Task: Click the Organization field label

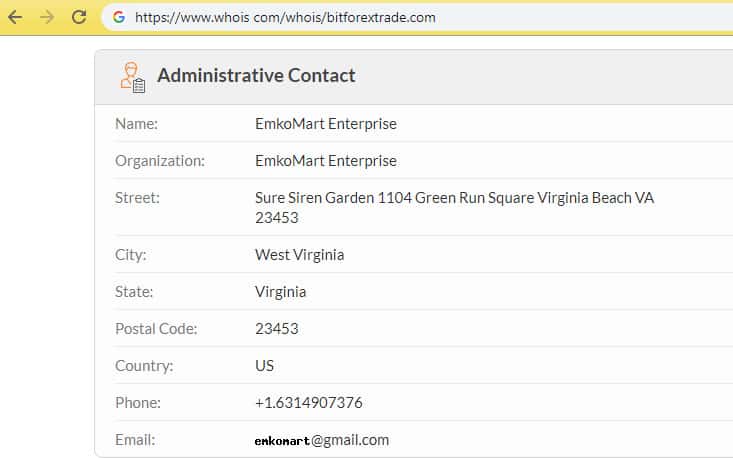Action: (x=160, y=161)
